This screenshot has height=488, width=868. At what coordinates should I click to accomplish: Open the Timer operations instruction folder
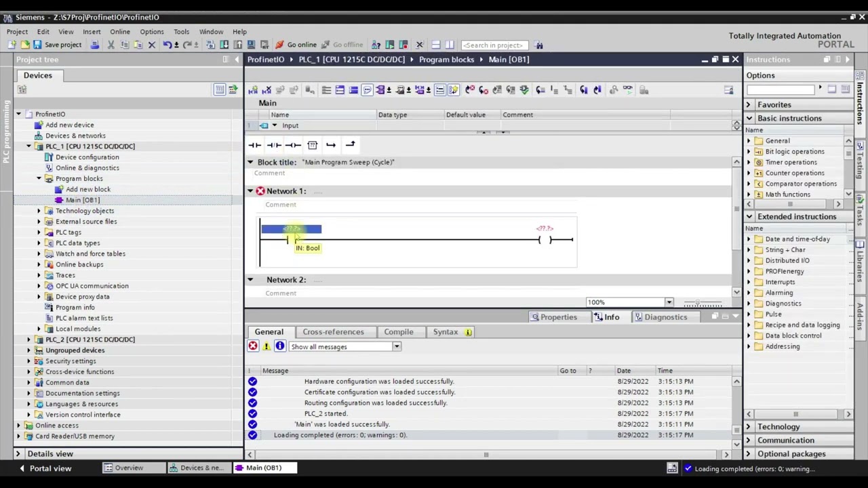[791, 163]
